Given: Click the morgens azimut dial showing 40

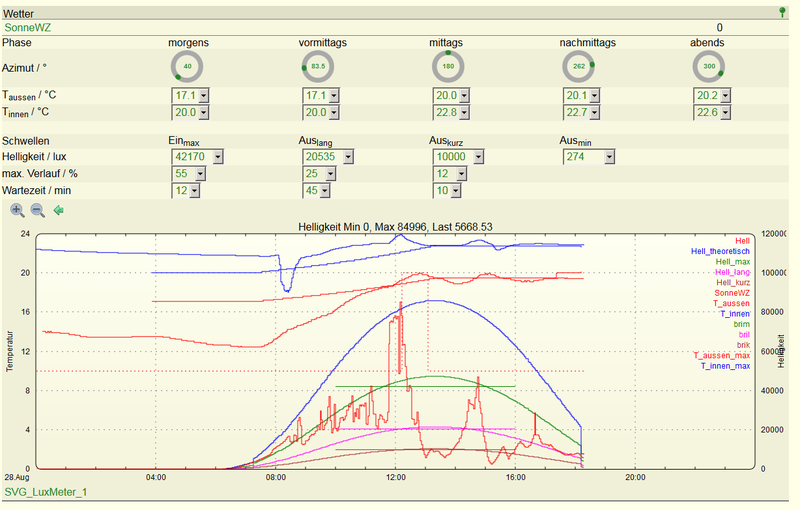Looking at the screenshot, I should tap(187, 66).
